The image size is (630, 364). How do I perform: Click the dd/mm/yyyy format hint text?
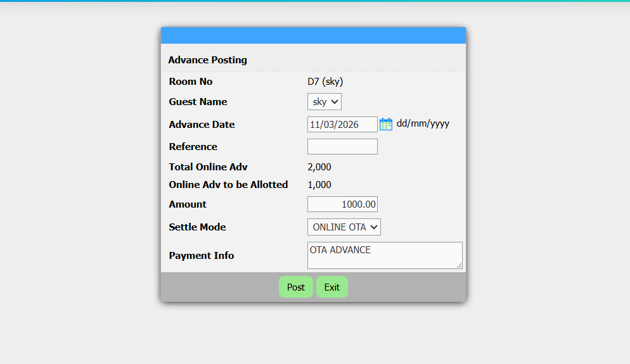point(423,123)
